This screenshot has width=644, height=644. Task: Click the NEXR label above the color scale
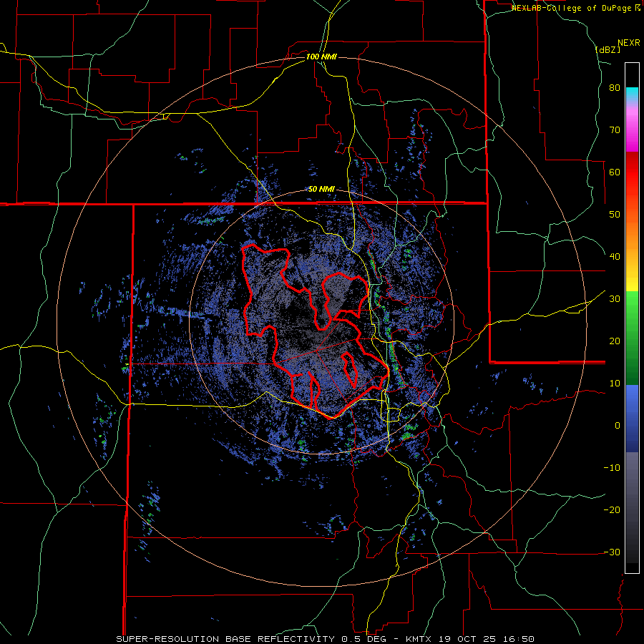tap(629, 43)
